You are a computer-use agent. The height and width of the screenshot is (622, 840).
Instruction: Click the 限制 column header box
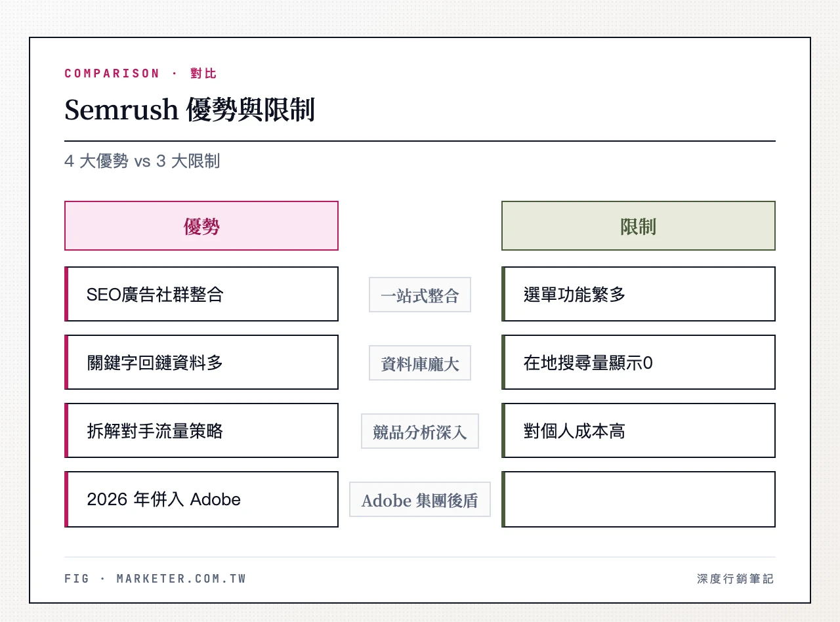tap(639, 226)
